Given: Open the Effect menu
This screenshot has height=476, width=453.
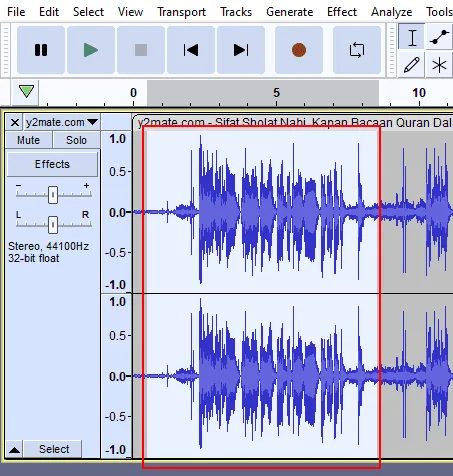Looking at the screenshot, I should tap(342, 12).
